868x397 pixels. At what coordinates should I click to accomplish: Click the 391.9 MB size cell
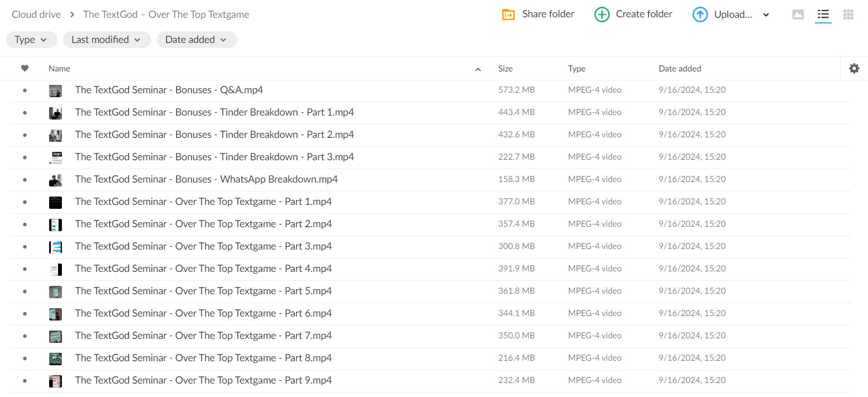517,269
